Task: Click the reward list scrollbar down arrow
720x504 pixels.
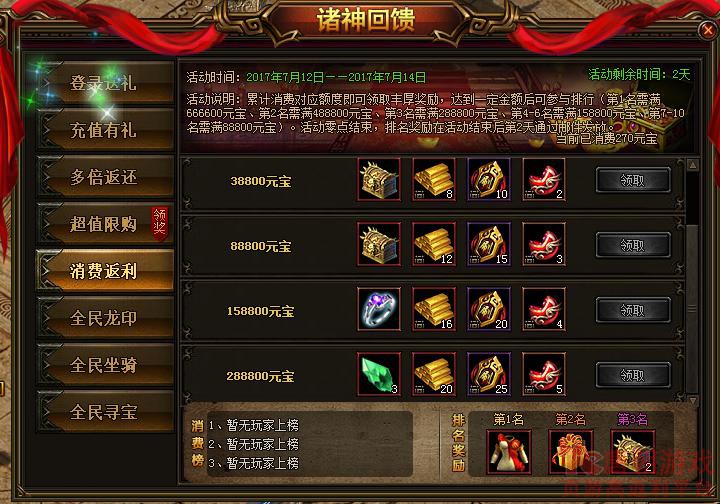Action: coord(692,400)
